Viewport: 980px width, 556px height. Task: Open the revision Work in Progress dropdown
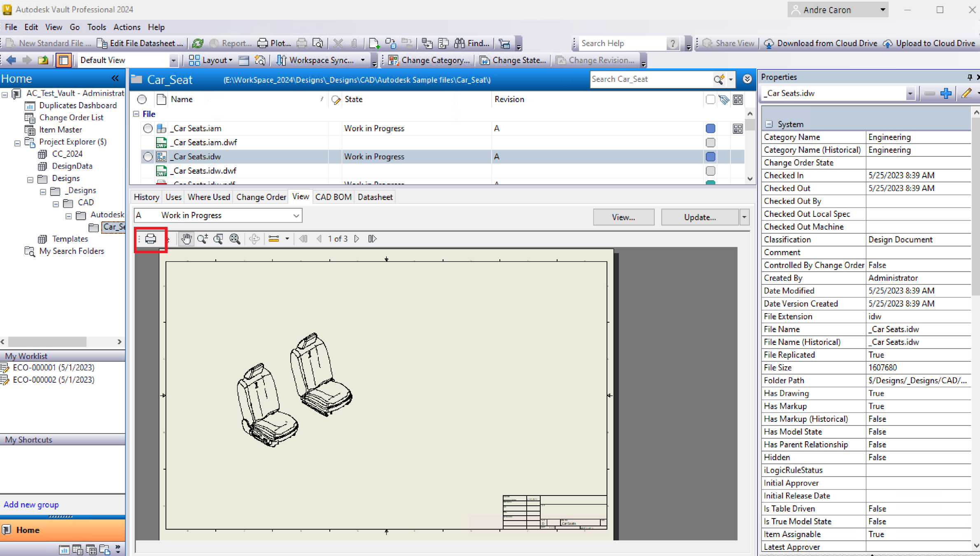pyautogui.click(x=296, y=215)
